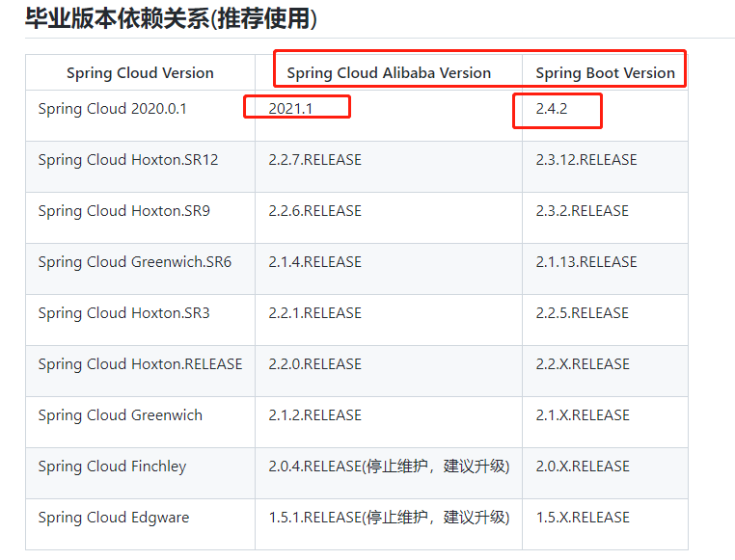Click the 2.2.6.RELEASE cell
This screenshot has height=560, width=735.
click(x=389, y=218)
